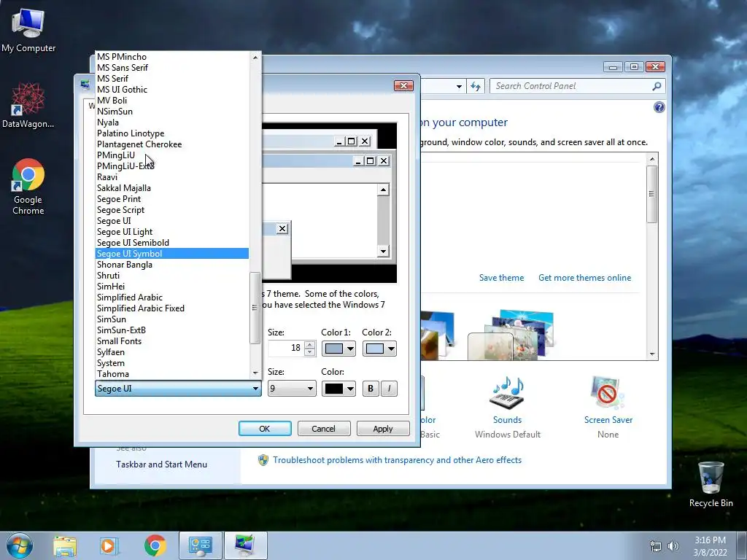Open the font Color black dropdown
The height and width of the screenshot is (560, 747).
pyautogui.click(x=338, y=389)
